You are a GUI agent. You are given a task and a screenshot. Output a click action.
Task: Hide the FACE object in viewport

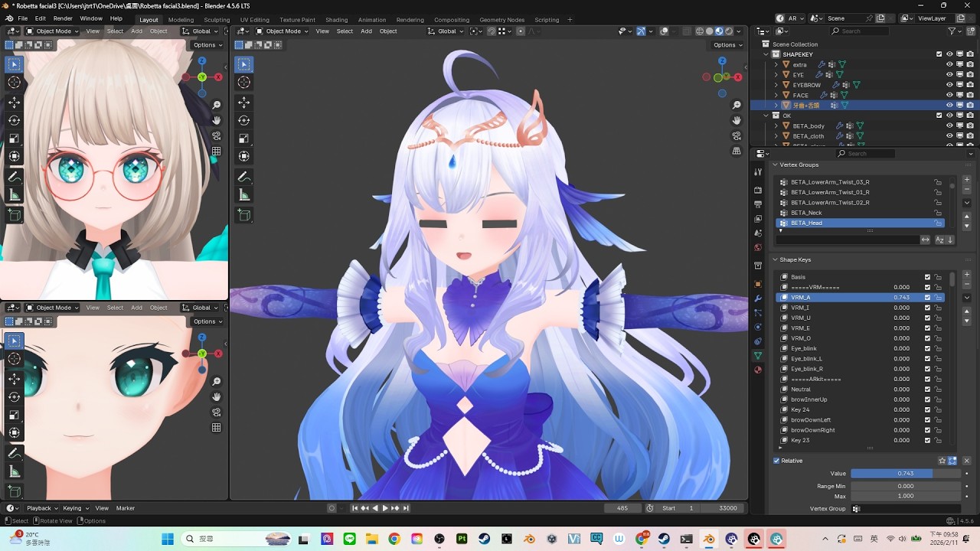(949, 95)
